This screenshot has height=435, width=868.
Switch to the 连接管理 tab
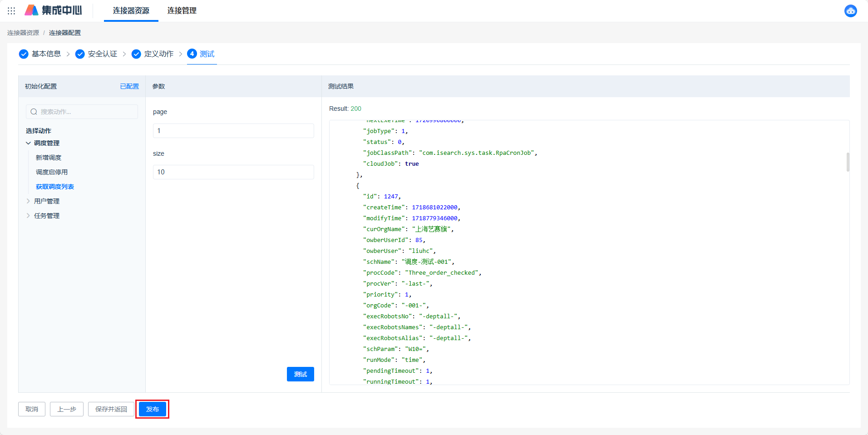click(182, 10)
